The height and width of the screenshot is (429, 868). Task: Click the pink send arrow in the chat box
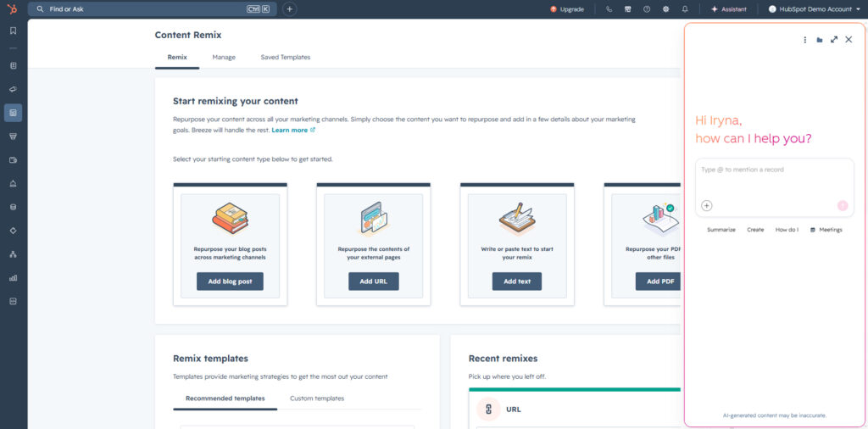pos(842,205)
